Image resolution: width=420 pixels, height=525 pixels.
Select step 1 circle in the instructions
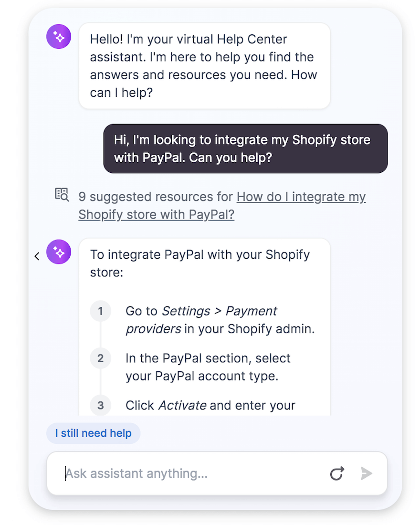[x=100, y=311]
